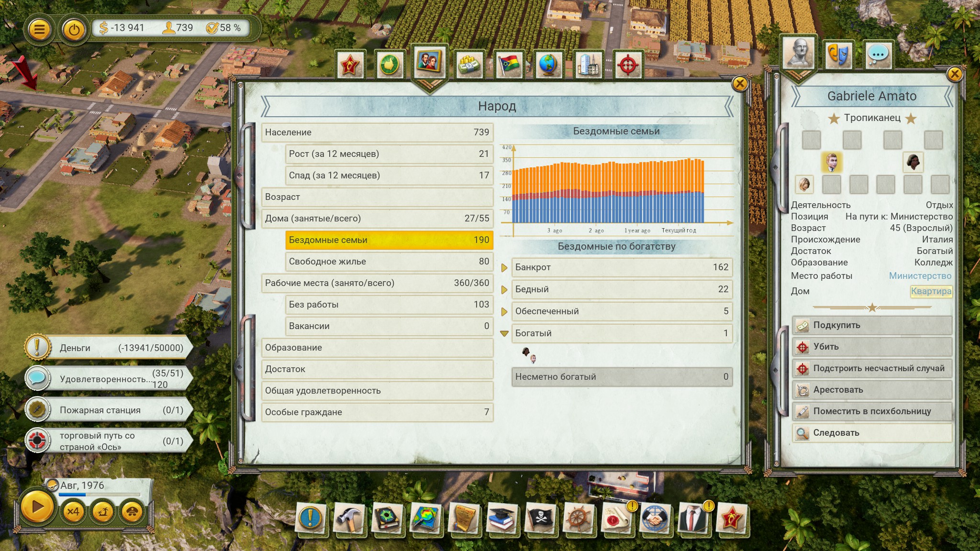Open the Удовлетворенность task objective
Viewport: 980px width, 551px height.
point(109,379)
